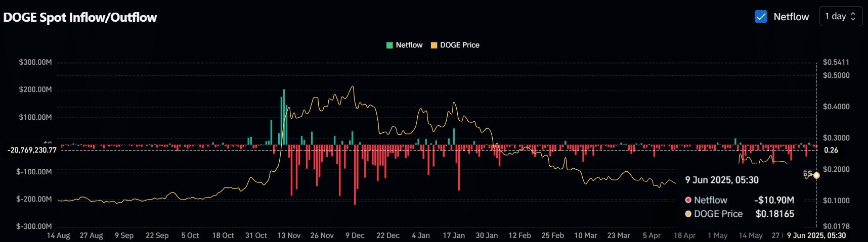This screenshot has width=868, height=242.
Task: Click the $0.1000 right axis label
Action: [836, 201]
